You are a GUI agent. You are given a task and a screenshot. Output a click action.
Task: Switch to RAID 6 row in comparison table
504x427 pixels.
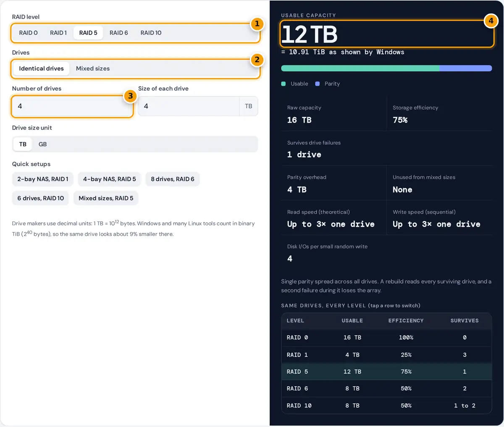pos(386,388)
